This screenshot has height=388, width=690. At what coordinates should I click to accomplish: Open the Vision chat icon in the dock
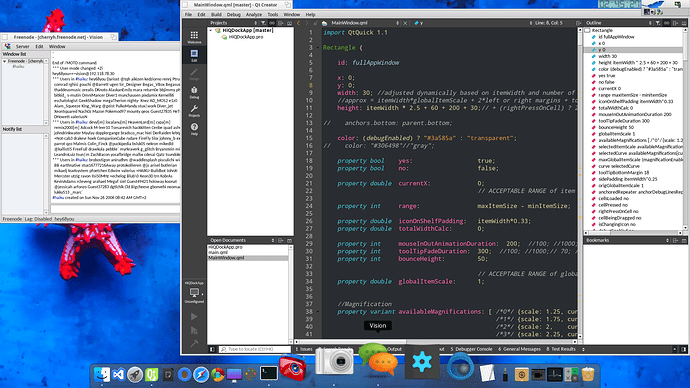pos(378,359)
